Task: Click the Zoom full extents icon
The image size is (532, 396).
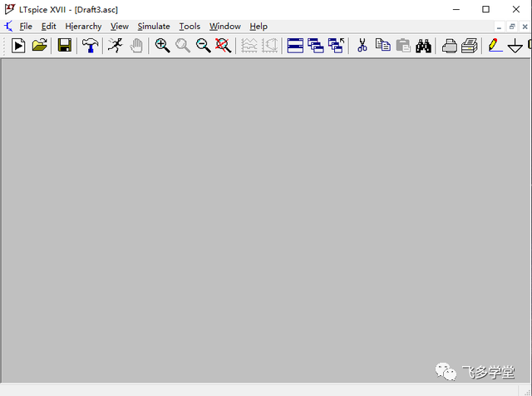Action: pos(224,46)
